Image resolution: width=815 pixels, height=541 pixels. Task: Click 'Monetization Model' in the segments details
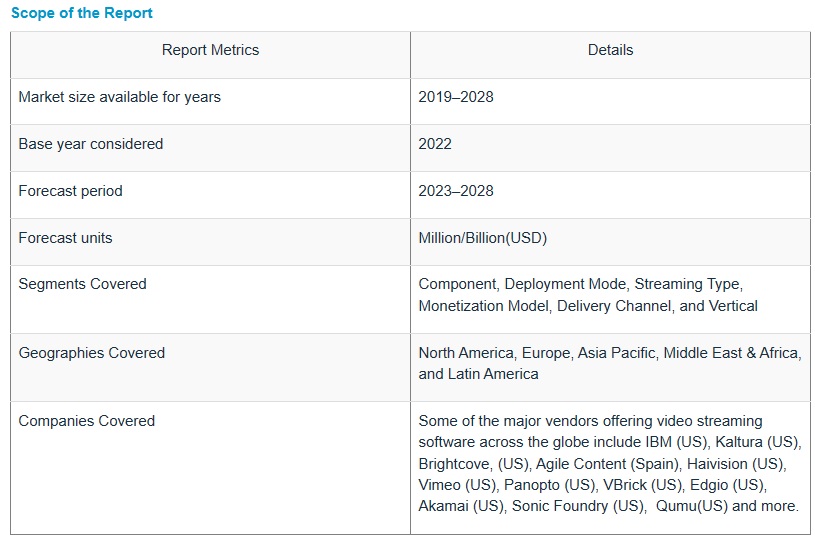[x=484, y=306]
